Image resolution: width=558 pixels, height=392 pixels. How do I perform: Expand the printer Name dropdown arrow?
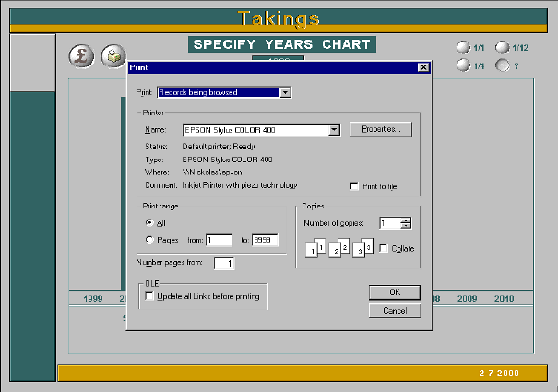click(334, 130)
